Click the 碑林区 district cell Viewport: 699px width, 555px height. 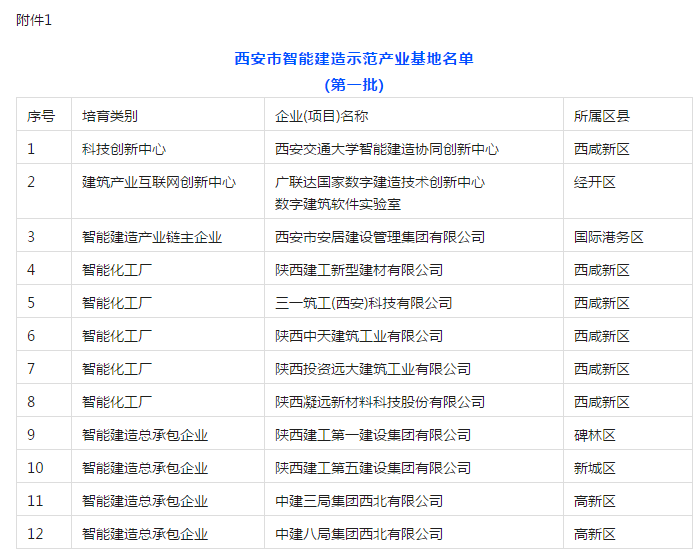tap(595, 435)
